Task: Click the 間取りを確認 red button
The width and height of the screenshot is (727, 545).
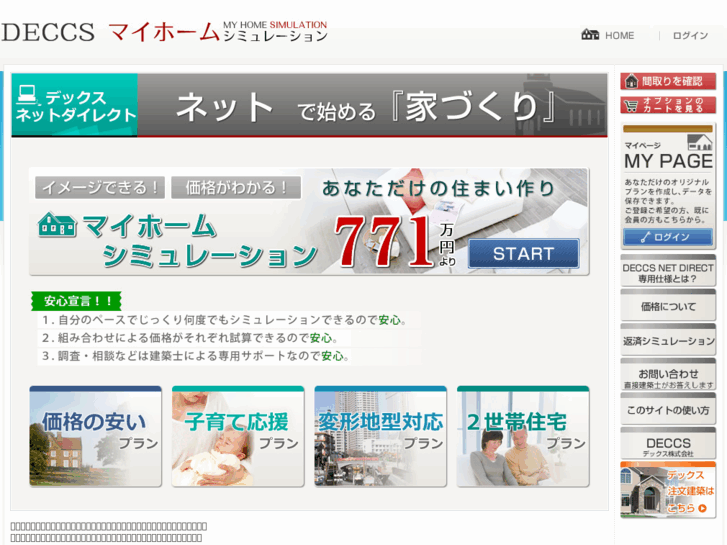Action: click(668, 82)
